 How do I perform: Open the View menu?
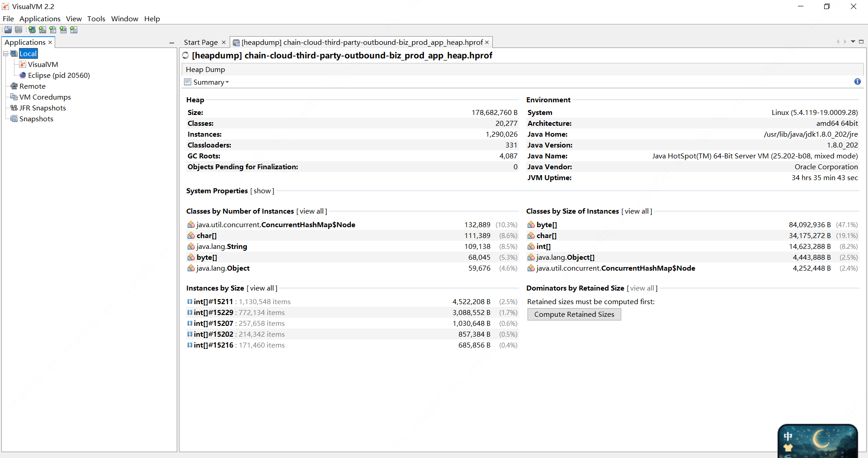74,19
